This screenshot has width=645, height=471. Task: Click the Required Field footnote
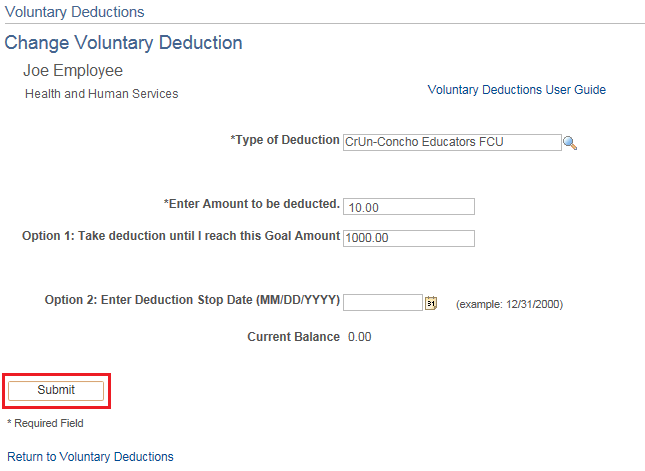pyautogui.click(x=46, y=423)
